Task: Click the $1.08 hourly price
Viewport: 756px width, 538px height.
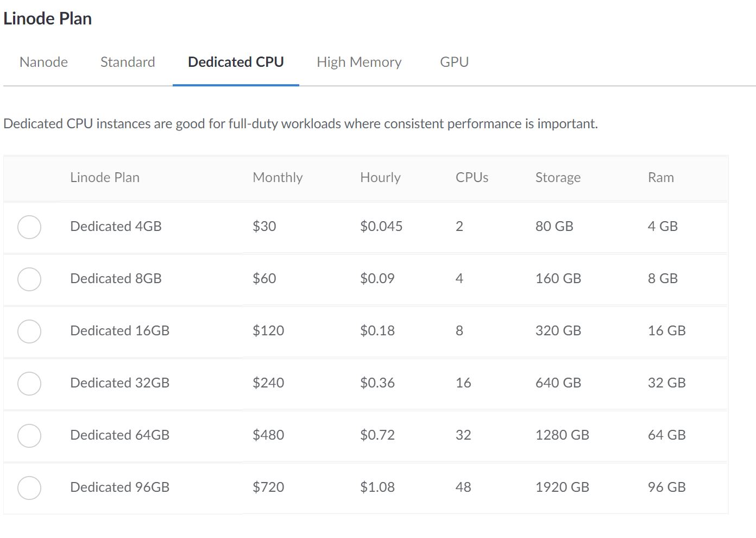Action: point(377,487)
